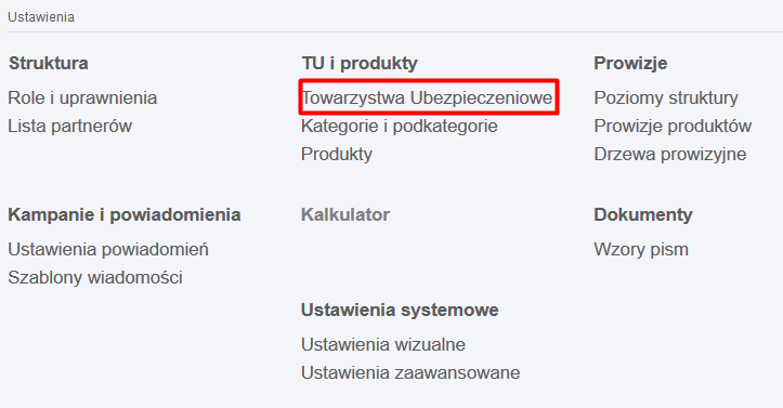This screenshot has width=783, height=408.
Task: Click Kampanie i powiadomienia heading
Action: 124,215
